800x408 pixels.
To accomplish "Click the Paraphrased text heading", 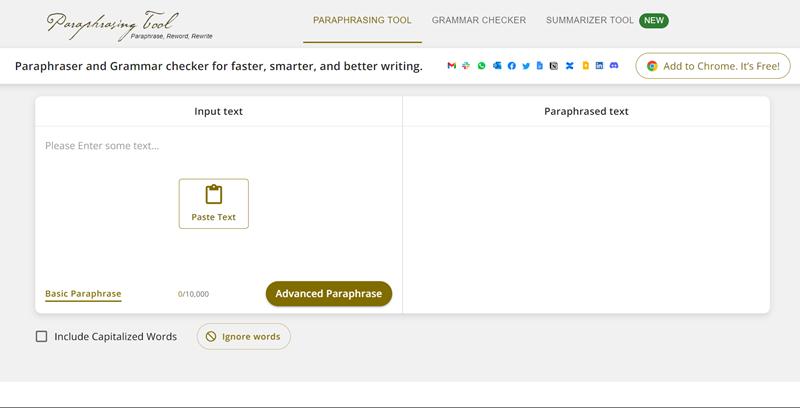I will 586,111.
